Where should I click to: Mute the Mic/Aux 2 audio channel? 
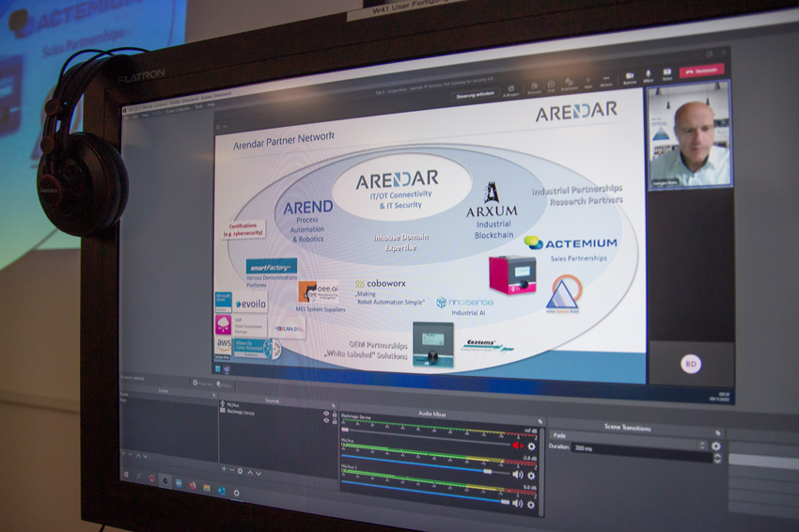point(517,504)
